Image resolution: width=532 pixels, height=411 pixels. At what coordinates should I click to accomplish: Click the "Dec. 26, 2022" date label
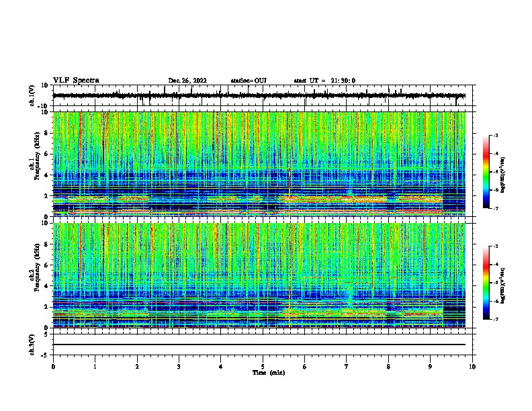[x=187, y=81]
